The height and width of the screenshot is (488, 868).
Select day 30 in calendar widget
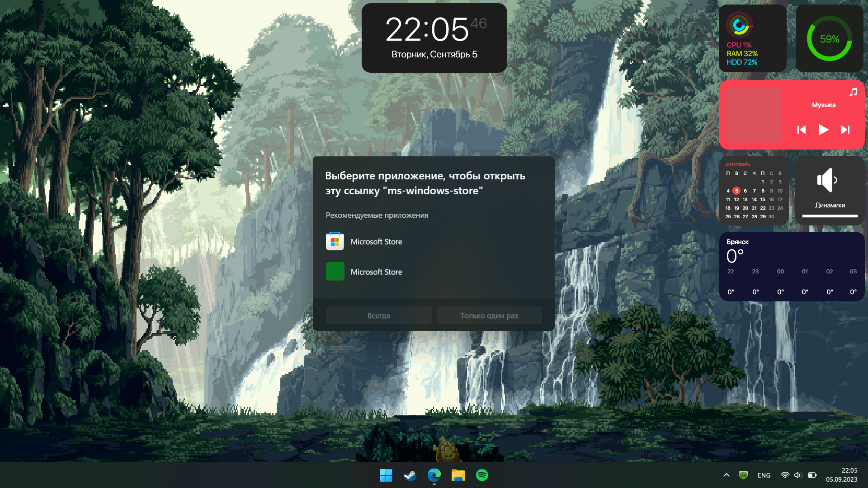(771, 216)
